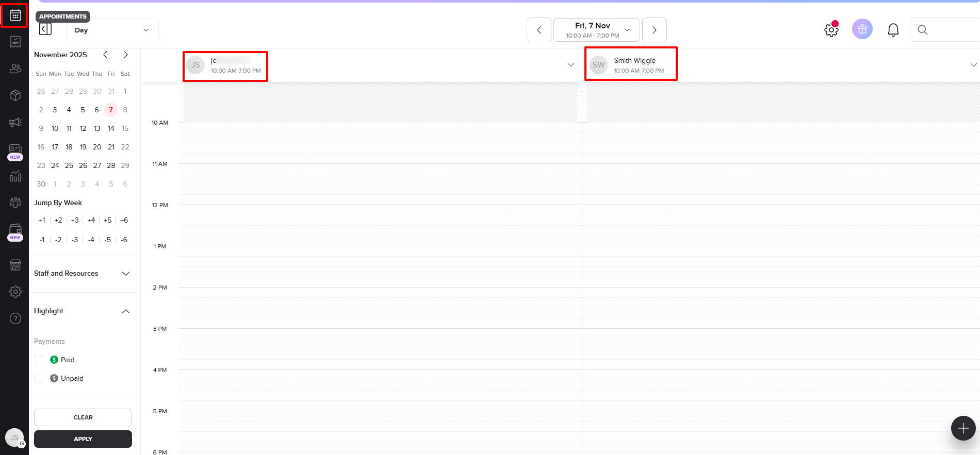The image size is (980, 455).
Task: Select November 30 in mini calendar
Action: click(x=41, y=184)
